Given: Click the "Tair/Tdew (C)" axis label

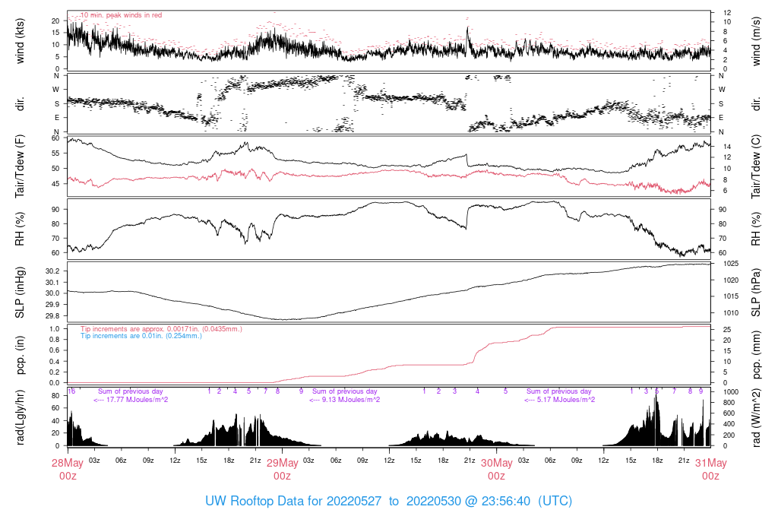Looking at the screenshot, I should point(756,166).
